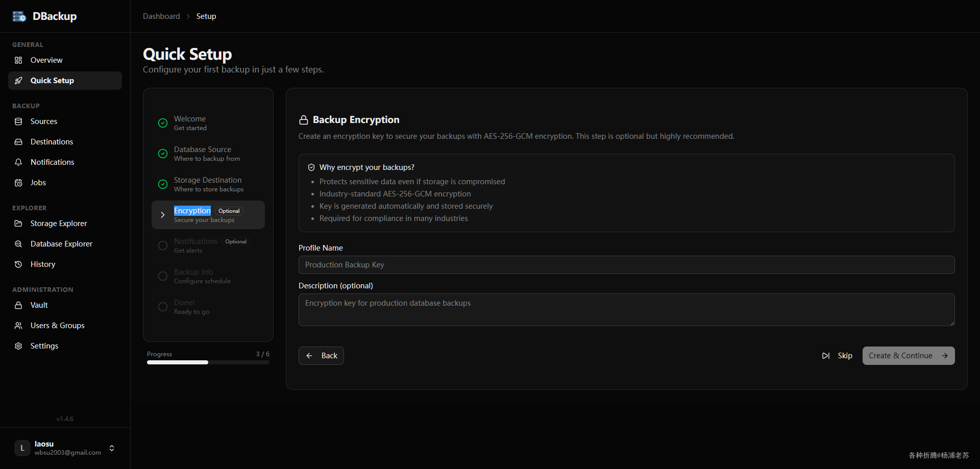Click the Notifications bell icon in sidebar
980x469 pixels.
[x=18, y=162]
